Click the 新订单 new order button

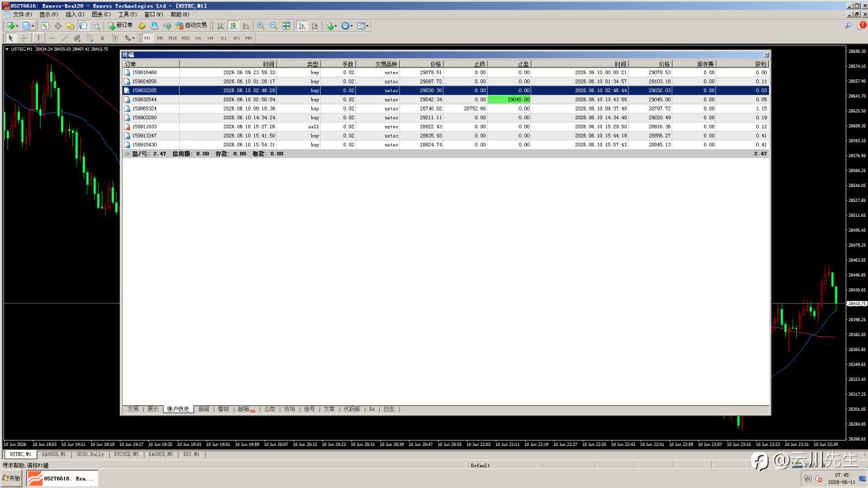121,26
